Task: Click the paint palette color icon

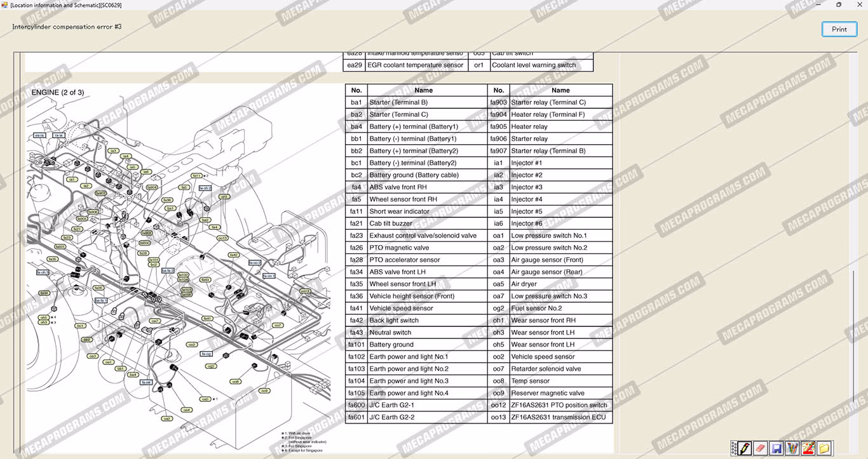Action: click(808, 448)
